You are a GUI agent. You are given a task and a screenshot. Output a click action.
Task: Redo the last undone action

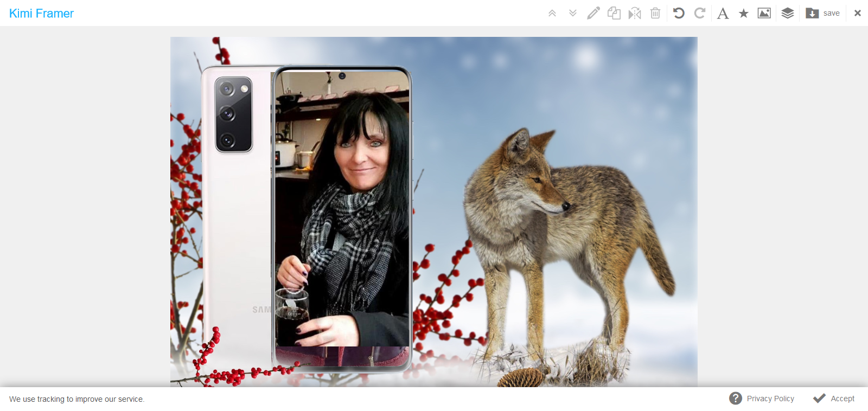coord(700,13)
